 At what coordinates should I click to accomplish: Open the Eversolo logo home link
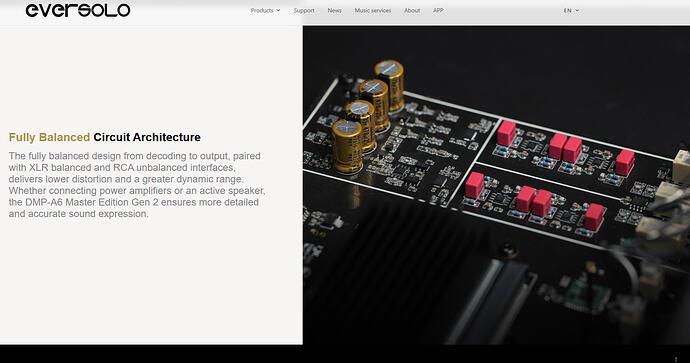[x=78, y=10]
